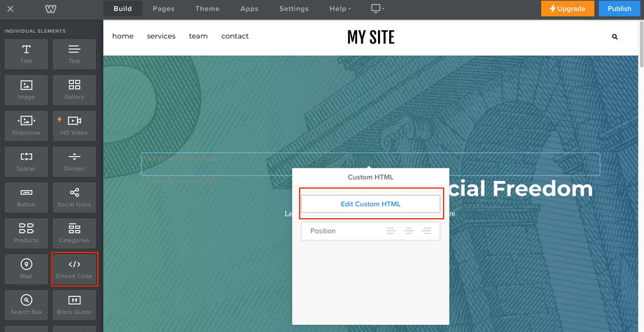Click the Weebly logo icon
Viewport: 644px width, 332px height.
[x=50, y=8]
